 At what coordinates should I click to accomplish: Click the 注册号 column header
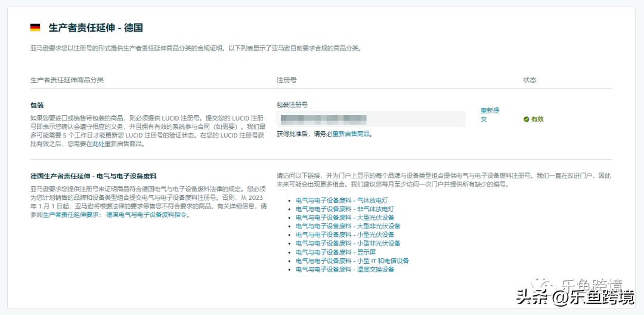point(287,80)
